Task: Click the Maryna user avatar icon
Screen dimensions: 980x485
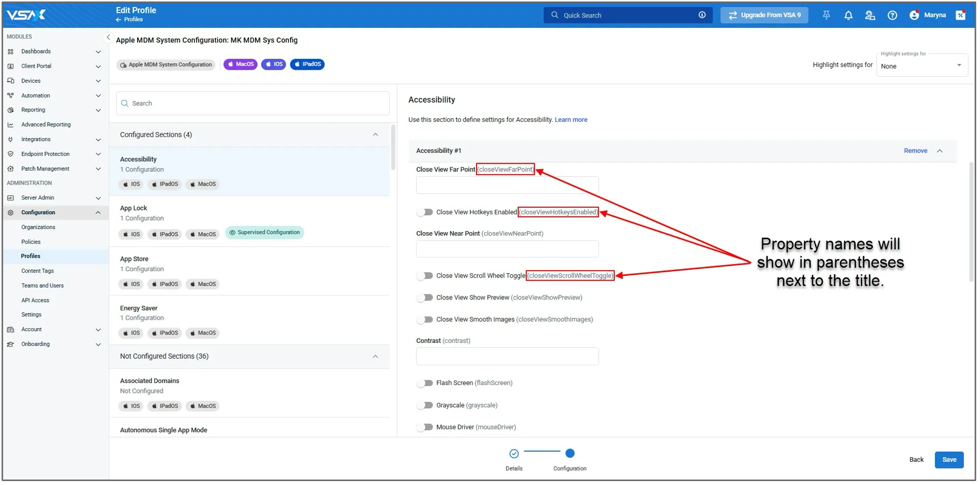Action: [914, 15]
